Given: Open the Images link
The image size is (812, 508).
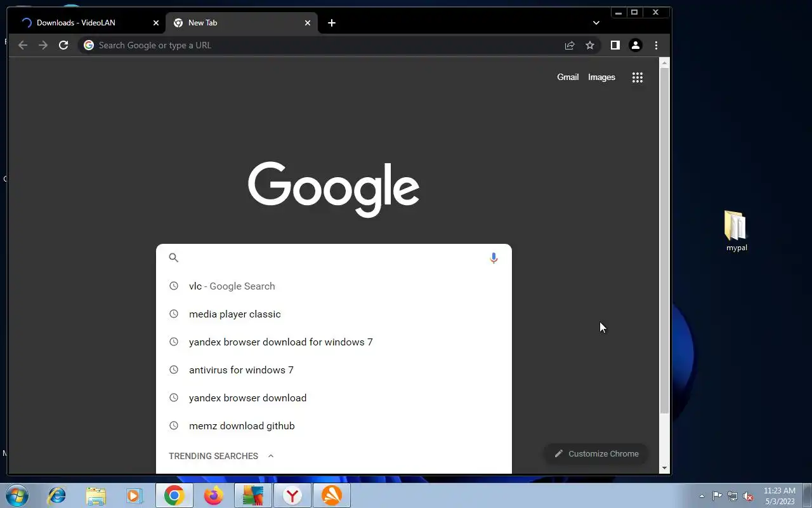Looking at the screenshot, I should pyautogui.click(x=601, y=77).
